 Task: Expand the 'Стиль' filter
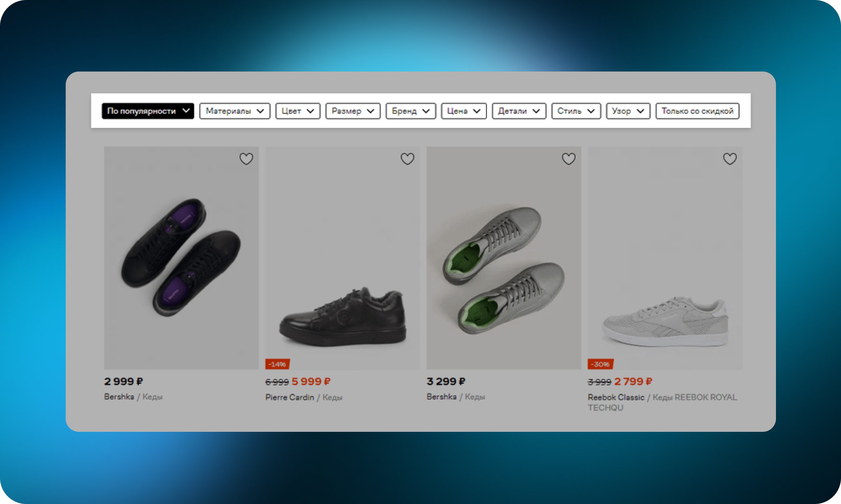pos(576,111)
